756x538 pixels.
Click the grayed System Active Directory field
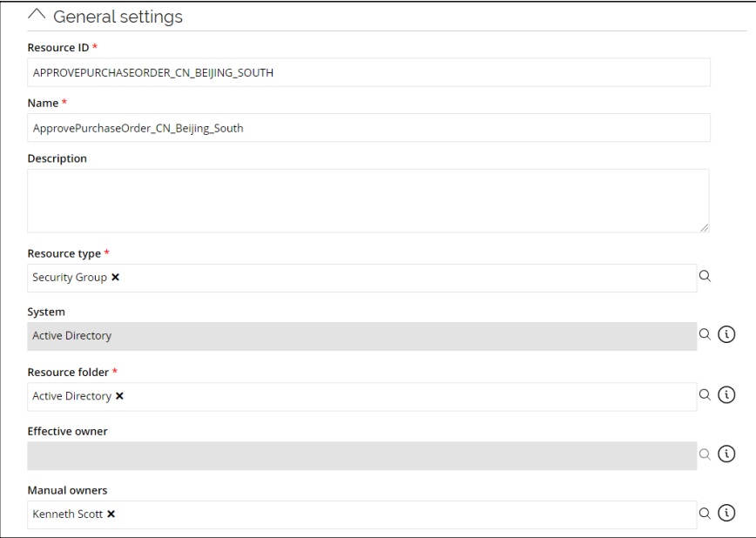pos(361,336)
